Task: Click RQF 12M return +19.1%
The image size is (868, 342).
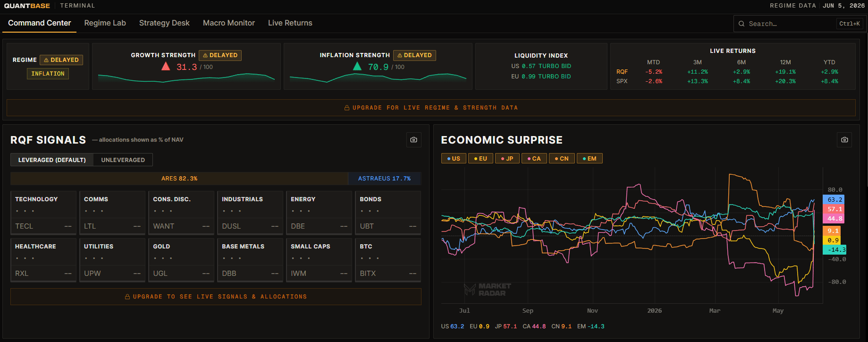Action: [785, 72]
